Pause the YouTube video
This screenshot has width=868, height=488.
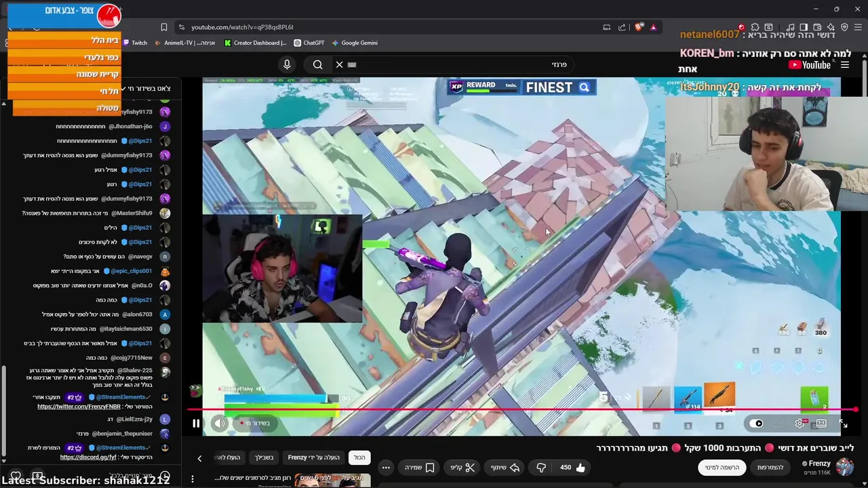point(196,424)
